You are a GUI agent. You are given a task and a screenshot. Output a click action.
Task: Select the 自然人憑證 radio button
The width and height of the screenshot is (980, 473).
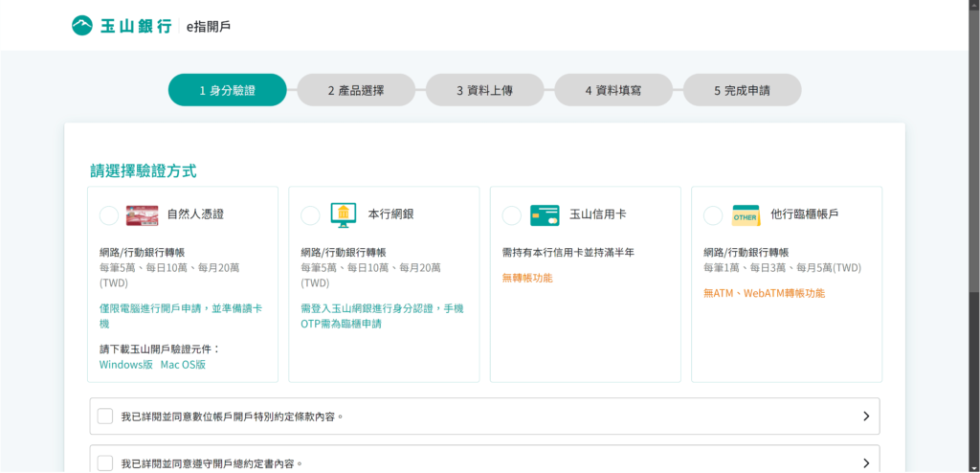(x=109, y=215)
